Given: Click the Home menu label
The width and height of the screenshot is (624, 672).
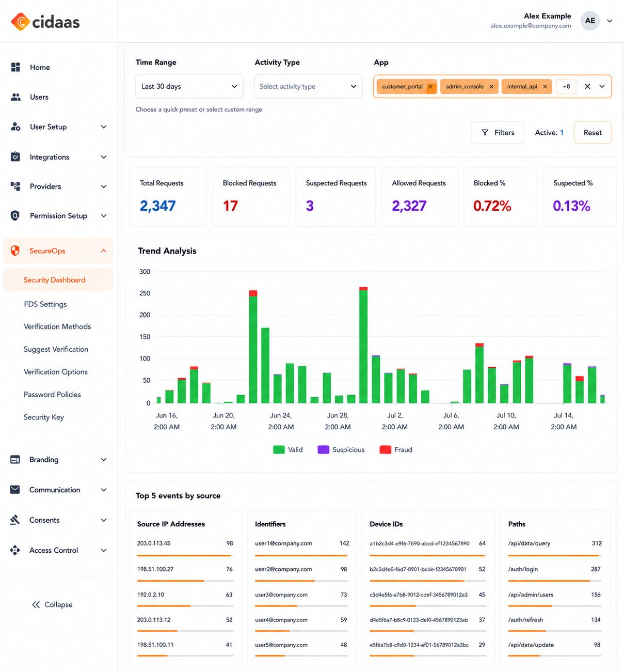Looking at the screenshot, I should point(40,67).
